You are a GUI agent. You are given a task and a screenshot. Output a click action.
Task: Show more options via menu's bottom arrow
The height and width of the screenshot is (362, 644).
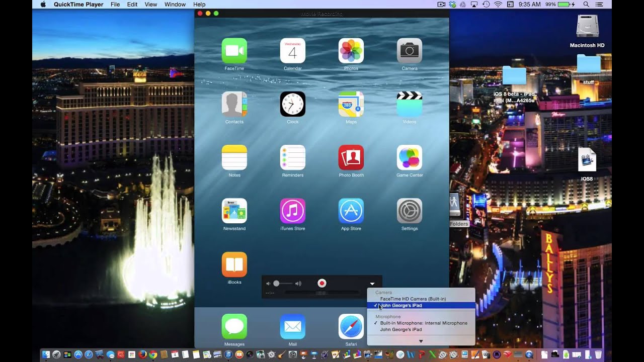421,341
